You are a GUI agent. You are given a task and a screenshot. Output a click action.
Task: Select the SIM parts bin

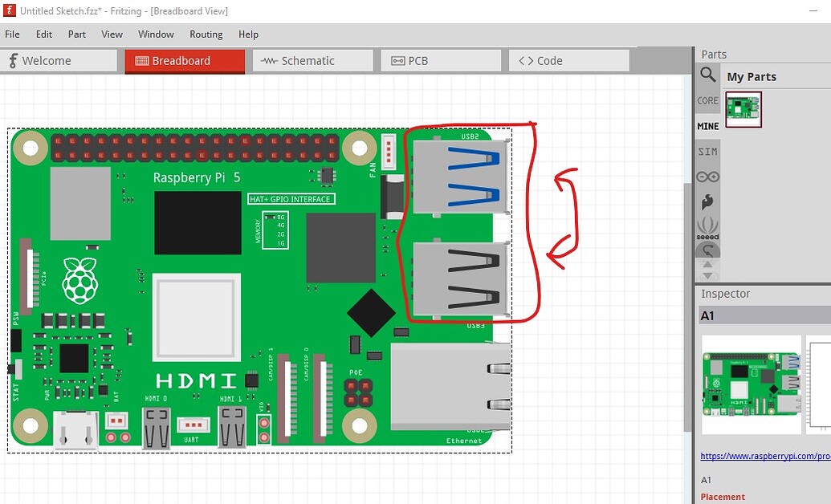pos(707,152)
